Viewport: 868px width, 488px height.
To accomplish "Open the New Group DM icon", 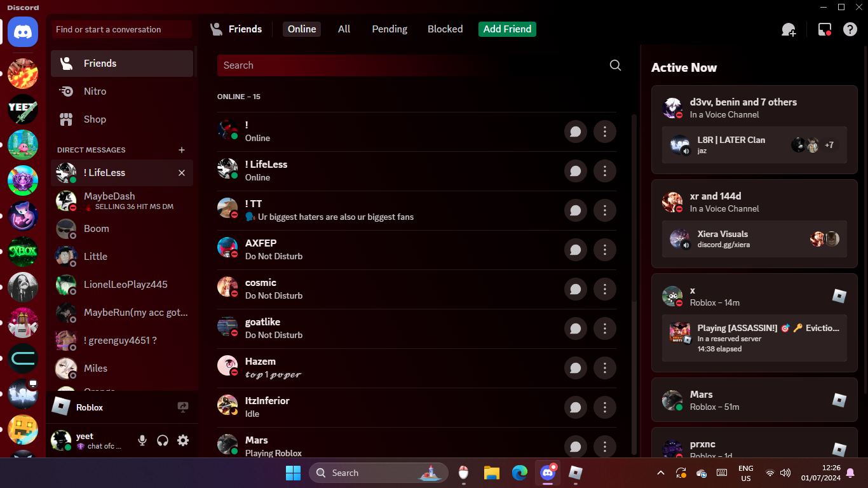I will click(789, 29).
